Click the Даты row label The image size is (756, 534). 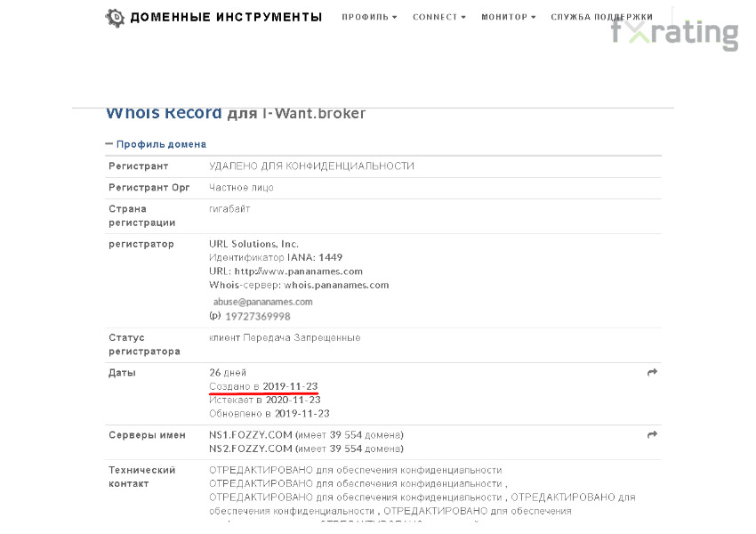click(122, 373)
